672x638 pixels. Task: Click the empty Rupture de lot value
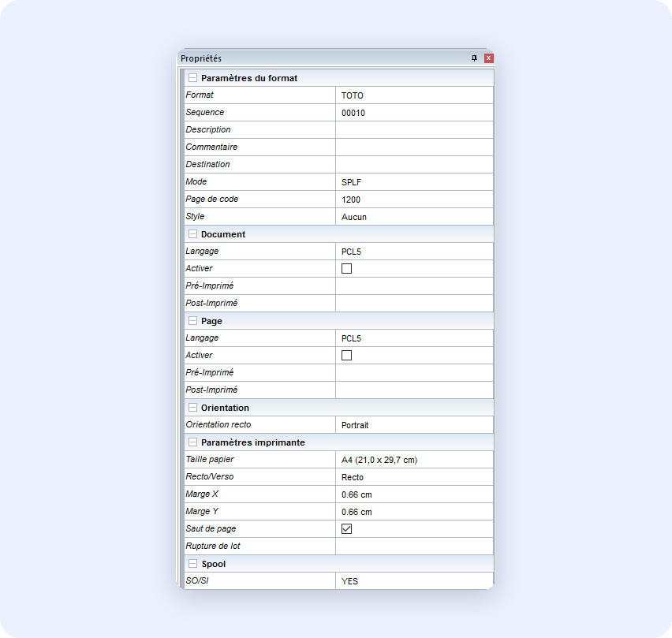click(x=414, y=547)
